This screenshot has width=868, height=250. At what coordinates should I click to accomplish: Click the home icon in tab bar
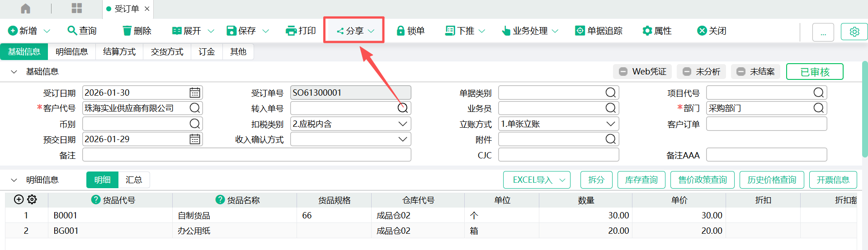(26, 9)
